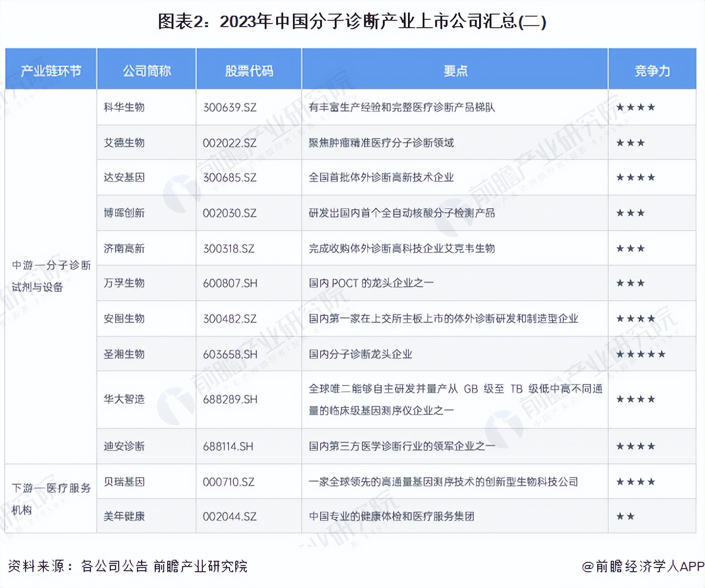The width and height of the screenshot is (705, 588).
Task: Click 国内第三方医学诊断行业的领军企业之一 description
Action: [x=402, y=446]
